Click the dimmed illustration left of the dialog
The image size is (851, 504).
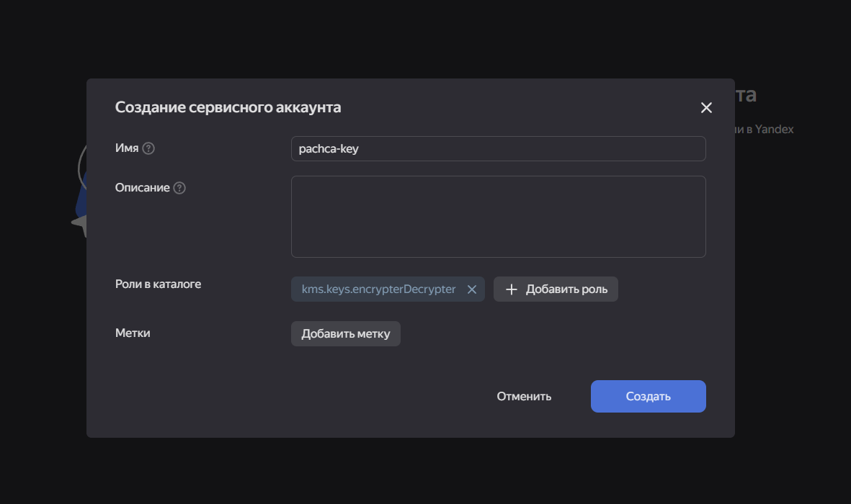click(80, 202)
